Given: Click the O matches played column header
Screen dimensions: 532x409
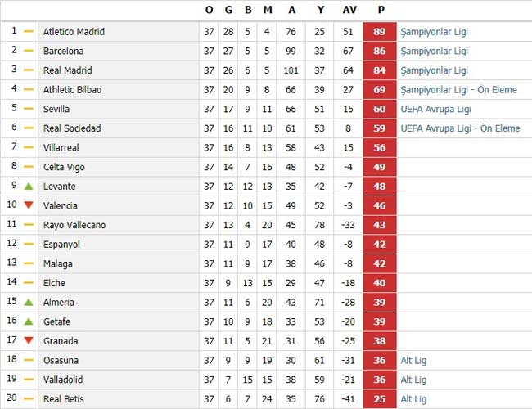Looking at the screenshot, I should click(210, 10).
